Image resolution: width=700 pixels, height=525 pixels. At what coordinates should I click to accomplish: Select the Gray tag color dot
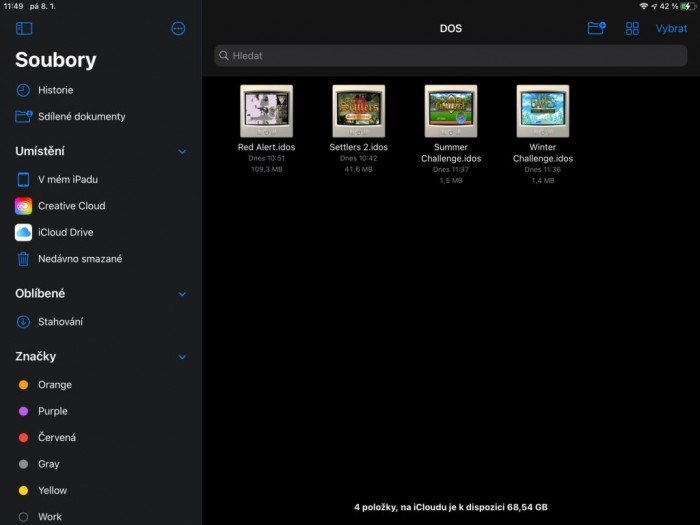click(x=23, y=464)
